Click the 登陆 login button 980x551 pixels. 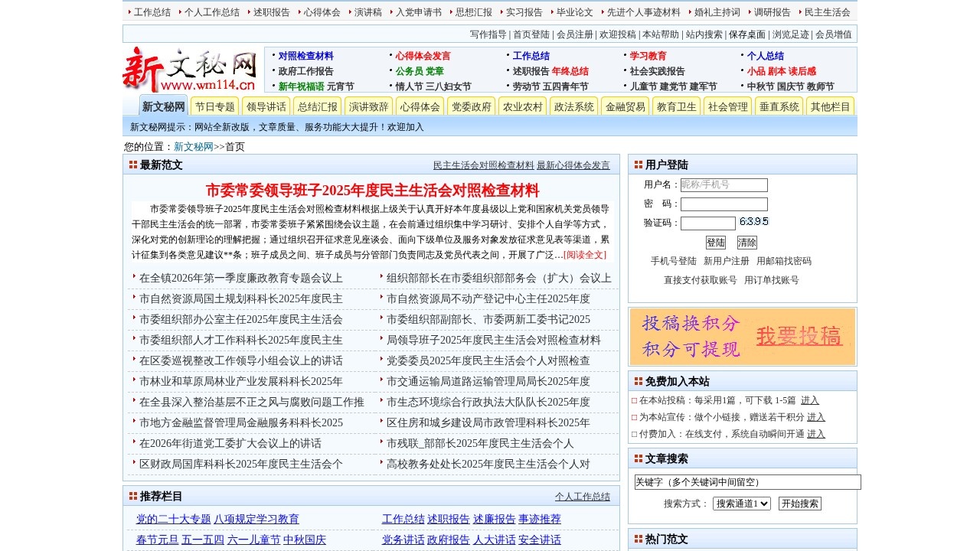point(716,242)
